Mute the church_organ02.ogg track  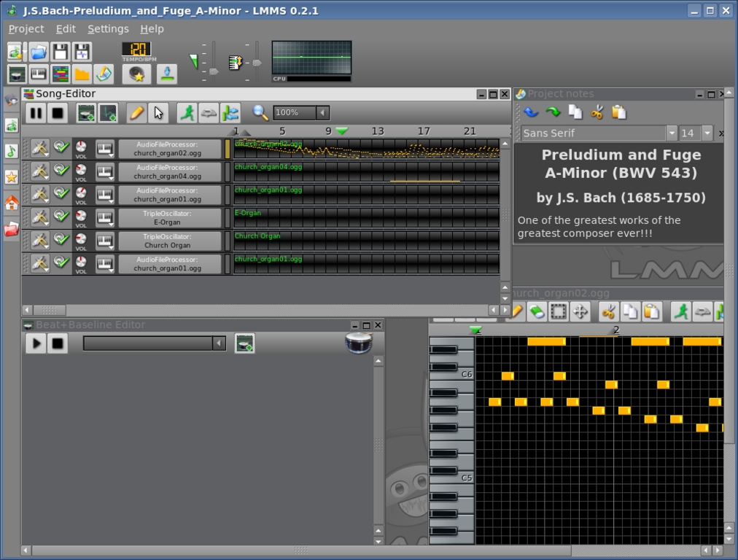[x=62, y=148]
